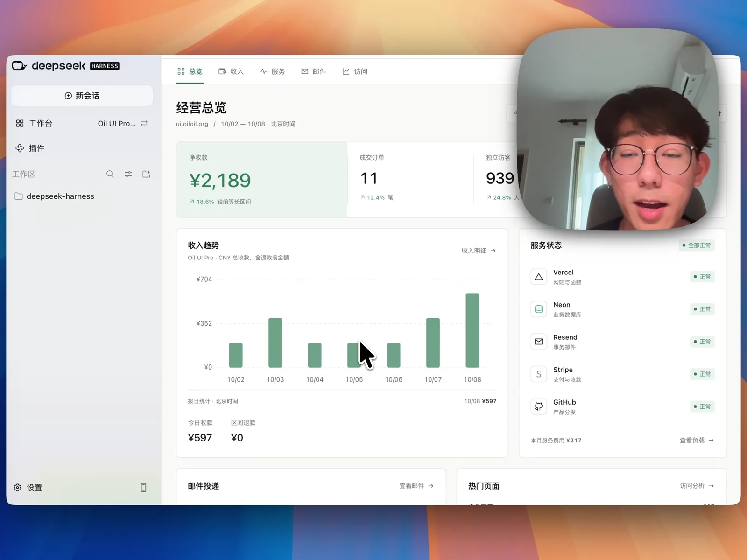Click the Vercel triangle icon
The image size is (747, 560).
539,277
